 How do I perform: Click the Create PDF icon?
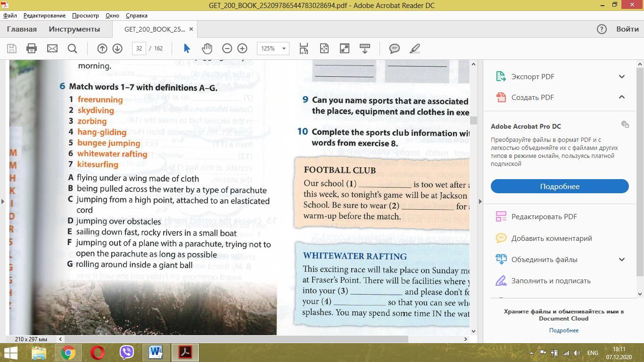(501, 97)
